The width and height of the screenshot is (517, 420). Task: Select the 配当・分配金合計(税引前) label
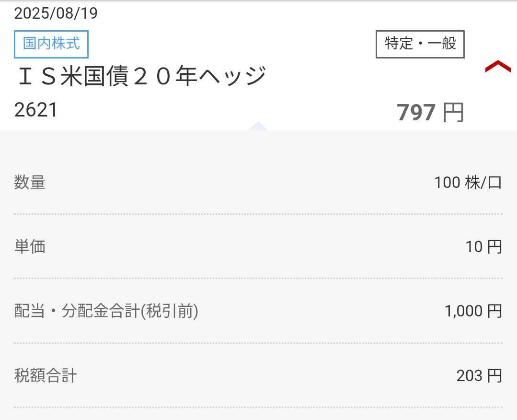pyautogui.click(x=106, y=311)
